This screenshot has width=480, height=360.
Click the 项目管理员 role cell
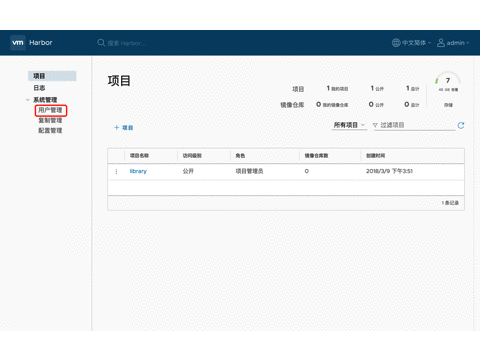tap(249, 171)
